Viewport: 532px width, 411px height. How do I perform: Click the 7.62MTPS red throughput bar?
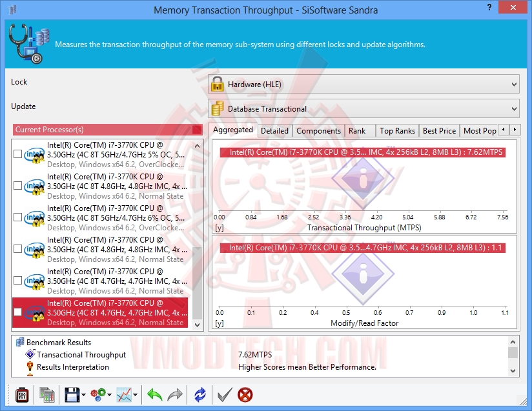pyautogui.click(x=363, y=152)
